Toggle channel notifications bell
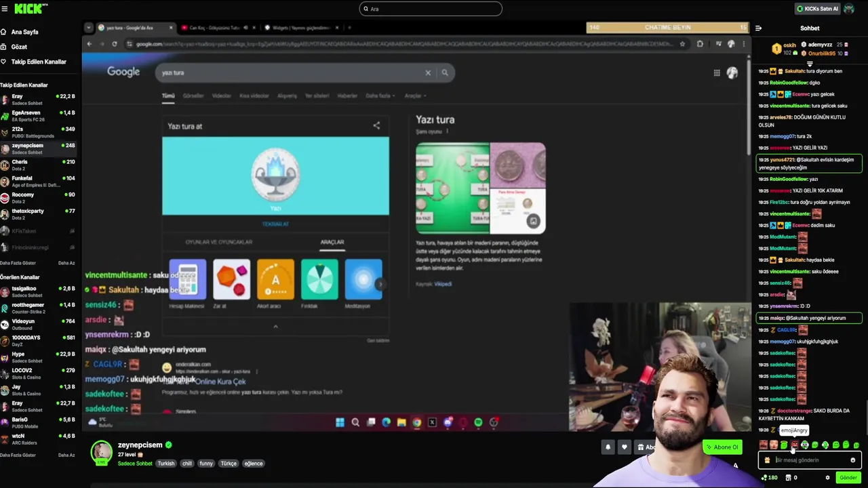Viewport: 868px width, 488px height. [x=608, y=447]
